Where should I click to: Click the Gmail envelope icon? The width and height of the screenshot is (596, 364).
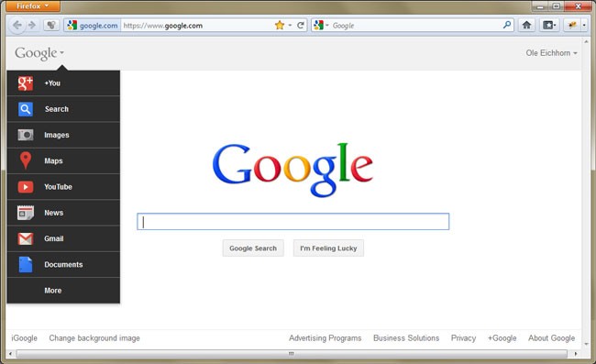point(26,238)
